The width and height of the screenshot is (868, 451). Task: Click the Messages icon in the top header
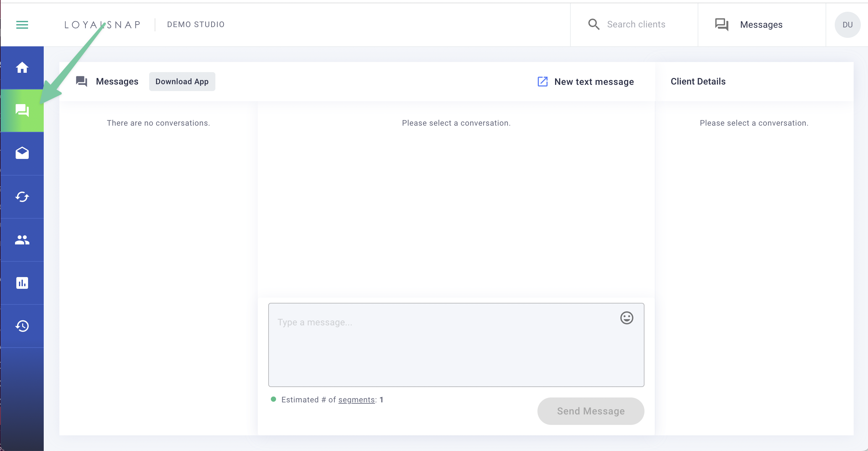pos(721,24)
